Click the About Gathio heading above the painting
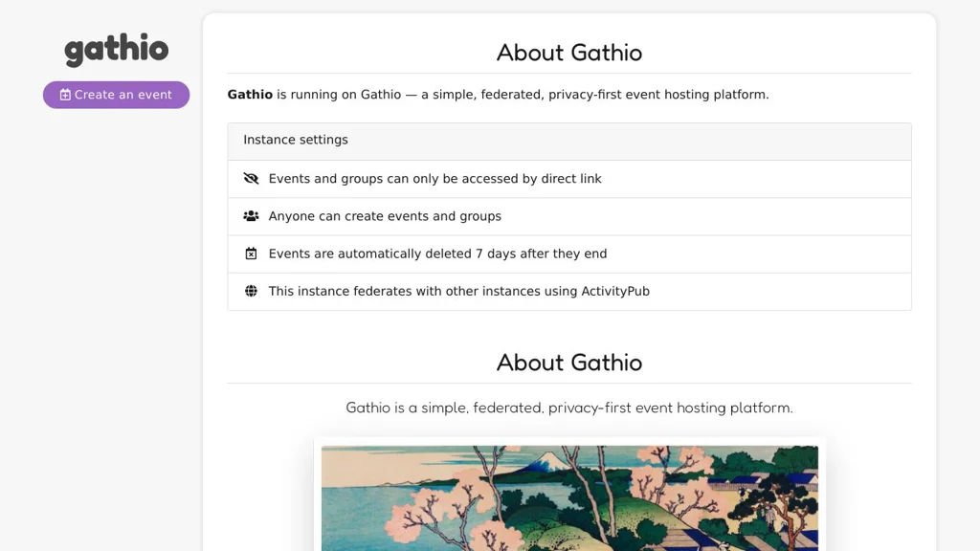This screenshot has width=980, height=551. pos(569,363)
